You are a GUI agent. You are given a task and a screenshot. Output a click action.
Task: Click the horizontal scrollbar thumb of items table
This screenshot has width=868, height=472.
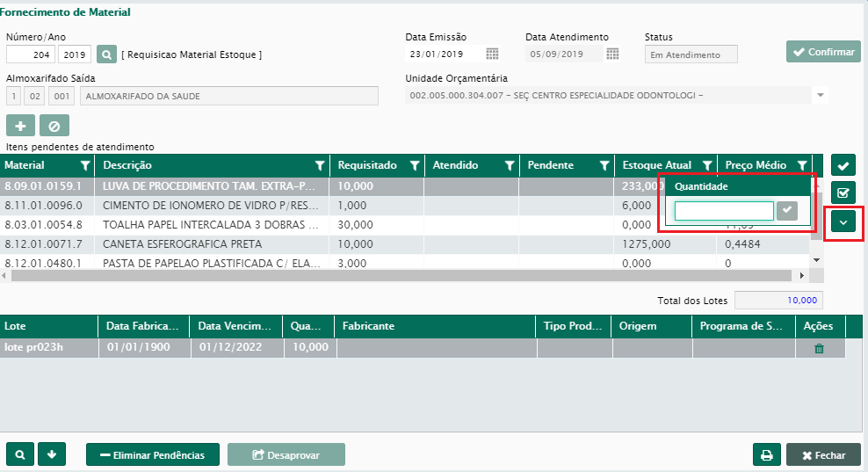[x=401, y=275]
